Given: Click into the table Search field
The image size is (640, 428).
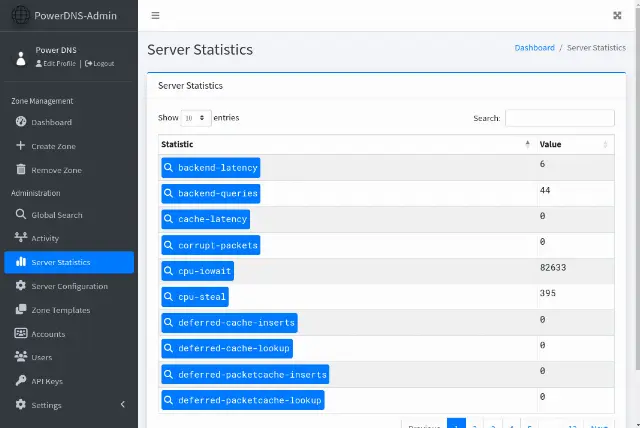Looking at the screenshot, I should tap(560, 118).
